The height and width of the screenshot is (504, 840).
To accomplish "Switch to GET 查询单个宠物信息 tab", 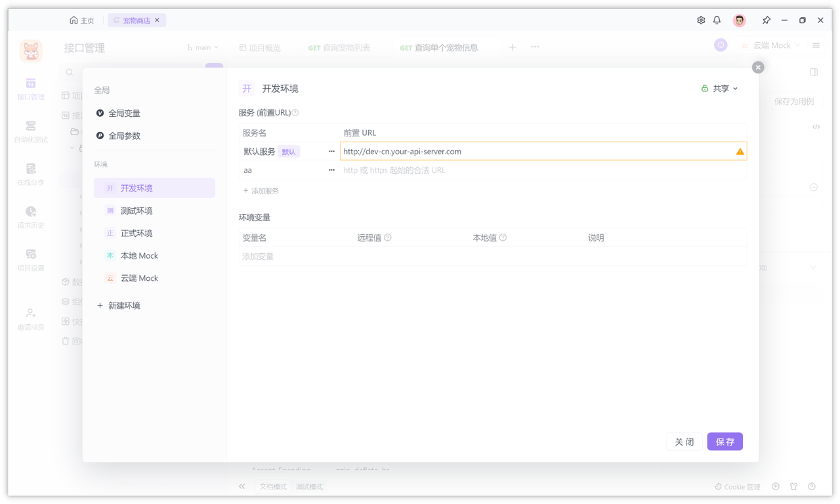I will pos(439,48).
